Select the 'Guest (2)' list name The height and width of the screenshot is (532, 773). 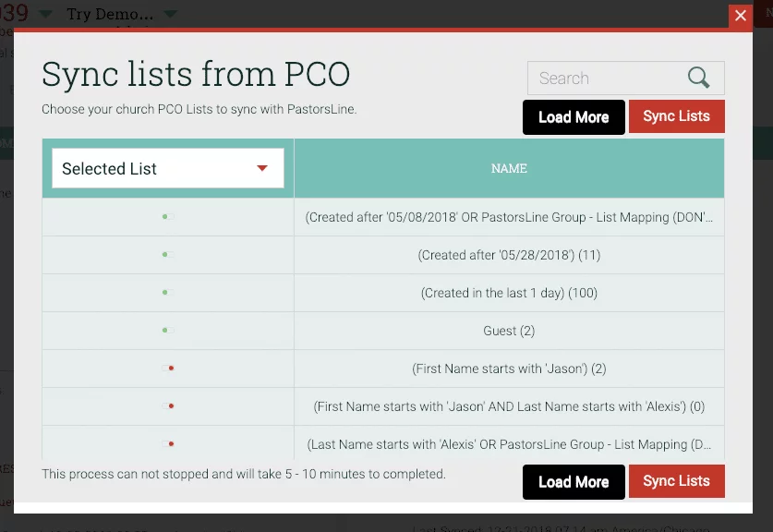tap(509, 331)
